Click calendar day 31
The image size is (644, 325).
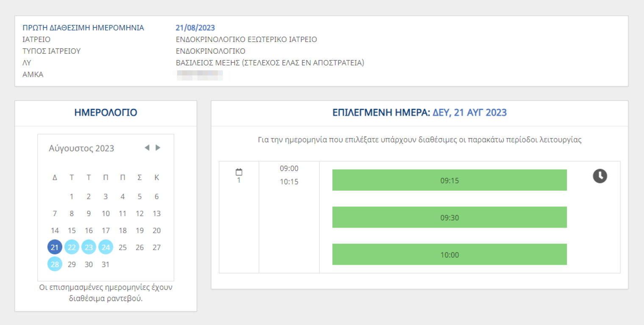tap(105, 264)
